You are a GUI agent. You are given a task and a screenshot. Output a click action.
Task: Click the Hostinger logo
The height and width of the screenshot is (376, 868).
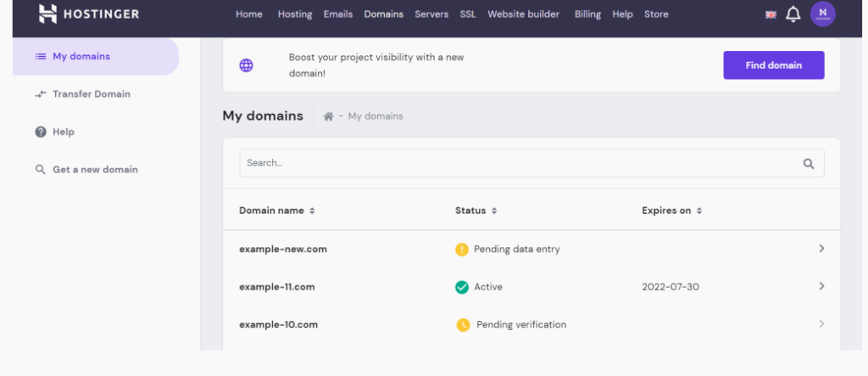click(x=88, y=14)
